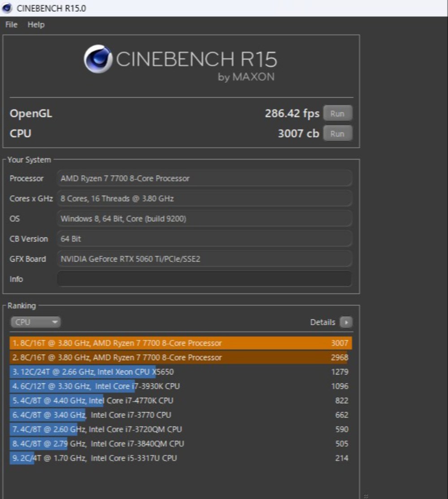Click the GFX Board field with RTX 5060 Ti
Viewport: 448px width, 499px height.
coord(205,259)
